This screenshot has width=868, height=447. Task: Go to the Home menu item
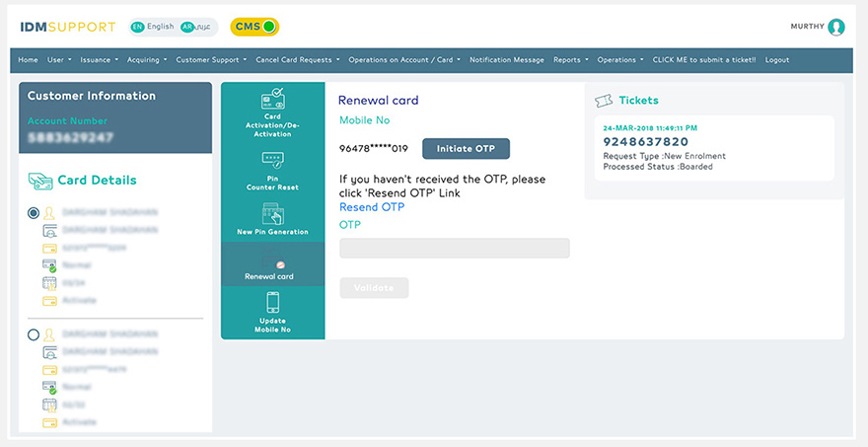(x=28, y=60)
